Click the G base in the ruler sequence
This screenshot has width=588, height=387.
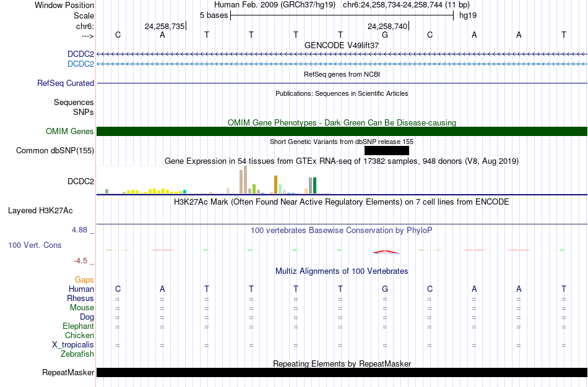(385, 35)
